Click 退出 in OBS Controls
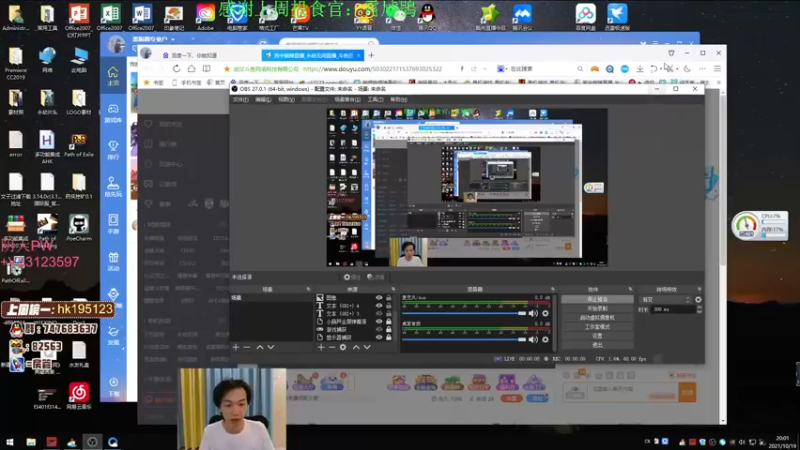This screenshot has width=800, height=450. click(x=597, y=345)
